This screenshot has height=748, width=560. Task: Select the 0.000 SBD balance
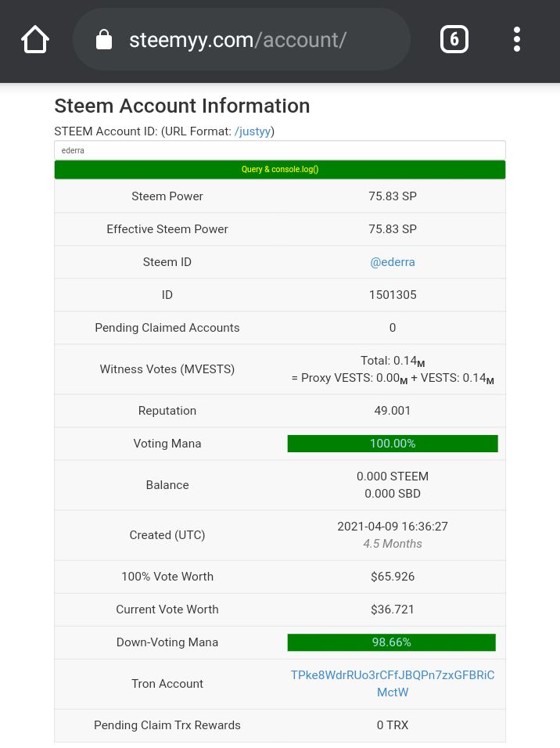pos(393,494)
